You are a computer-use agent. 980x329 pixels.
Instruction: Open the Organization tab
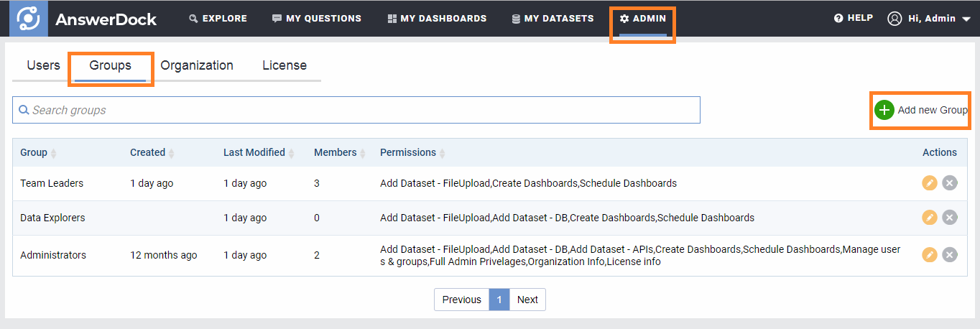197,65
